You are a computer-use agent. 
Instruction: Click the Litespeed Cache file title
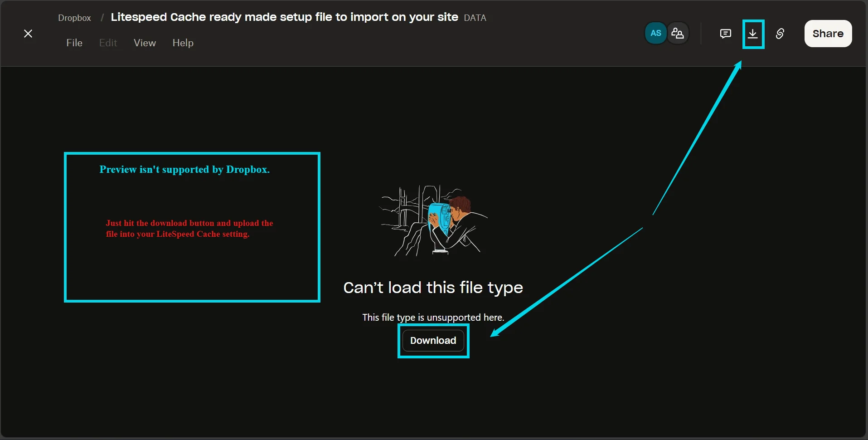(x=284, y=17)
